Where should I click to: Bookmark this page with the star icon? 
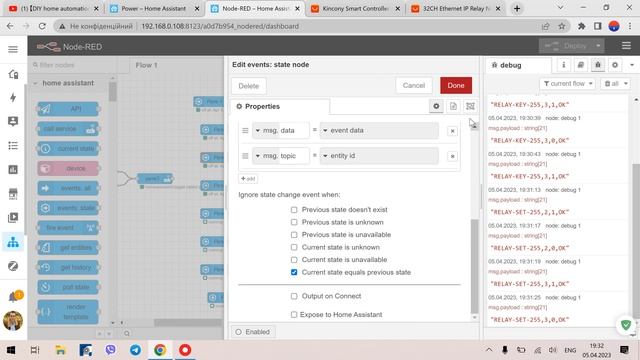click(562, 26)
